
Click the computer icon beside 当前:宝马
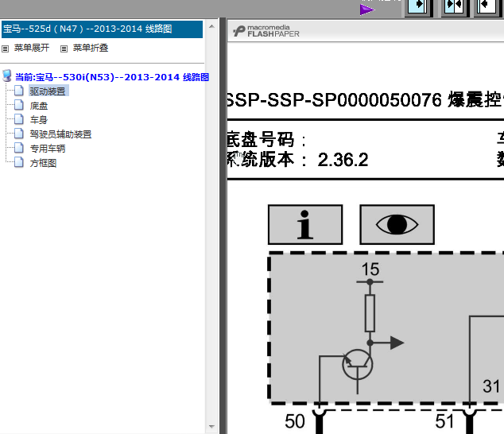click(7, 76)
